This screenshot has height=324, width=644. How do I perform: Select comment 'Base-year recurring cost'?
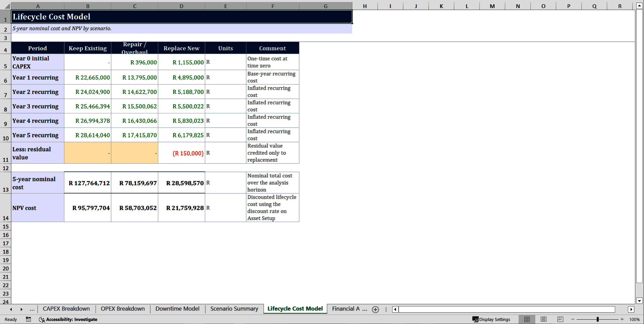pyautogui.click(x=272, y=77)
